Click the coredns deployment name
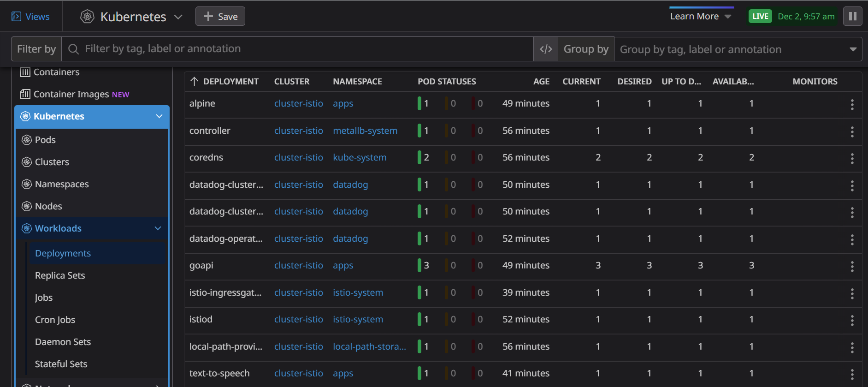This screenshot has width=868, height=387. tap(206, 157)
